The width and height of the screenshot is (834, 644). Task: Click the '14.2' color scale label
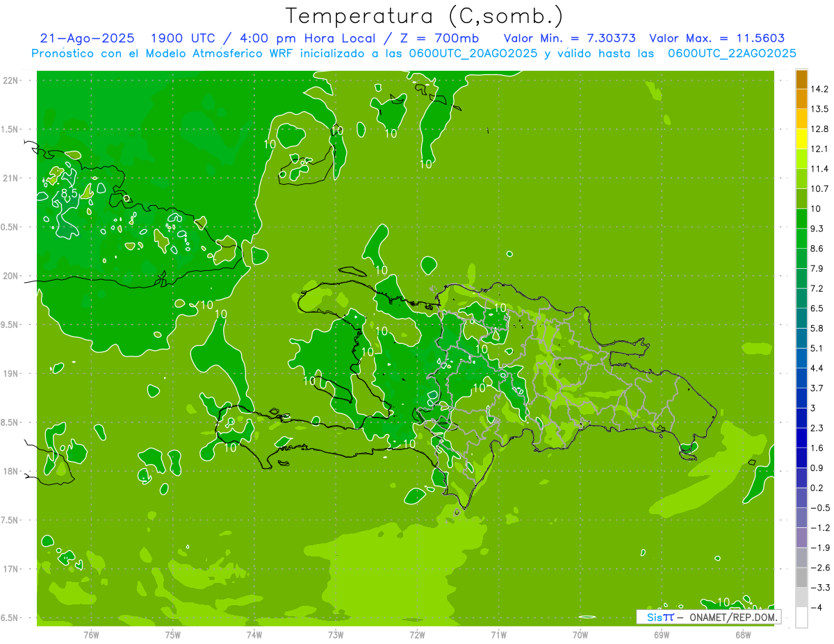pyautogui.click(x=820, y=89)
